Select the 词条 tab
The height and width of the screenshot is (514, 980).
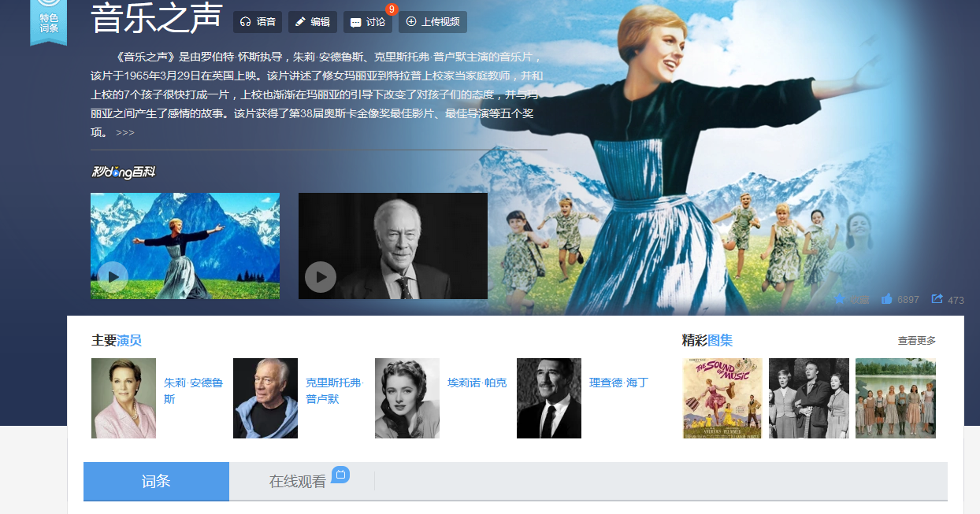(x=156, y=481)
